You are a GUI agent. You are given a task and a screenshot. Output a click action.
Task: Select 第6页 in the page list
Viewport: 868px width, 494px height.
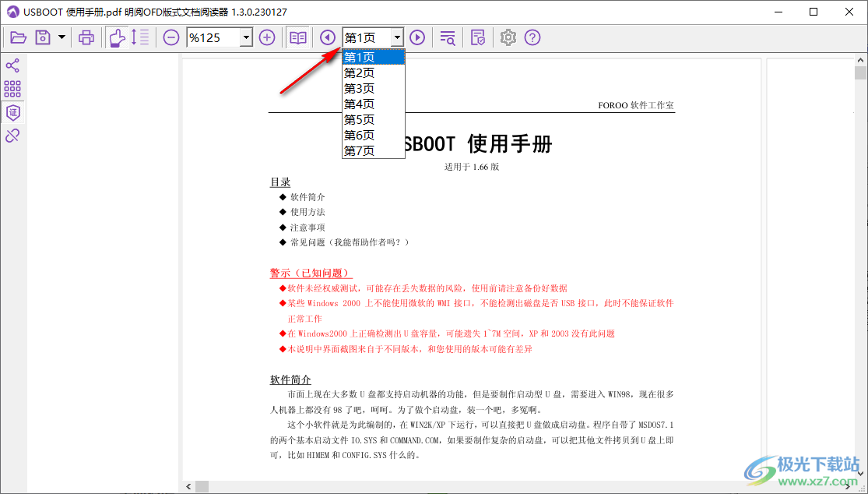(374, 135)
